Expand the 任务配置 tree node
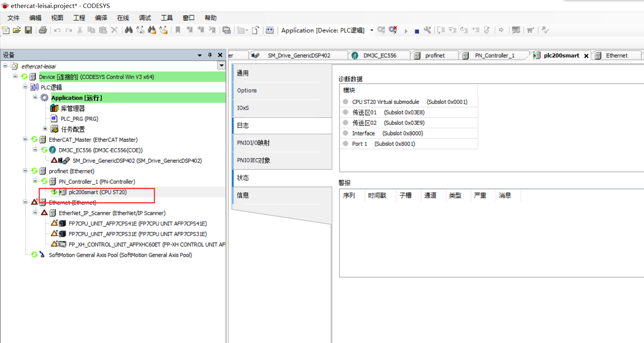The width and height of the screenshot is (644, 343). coord(45,129)
